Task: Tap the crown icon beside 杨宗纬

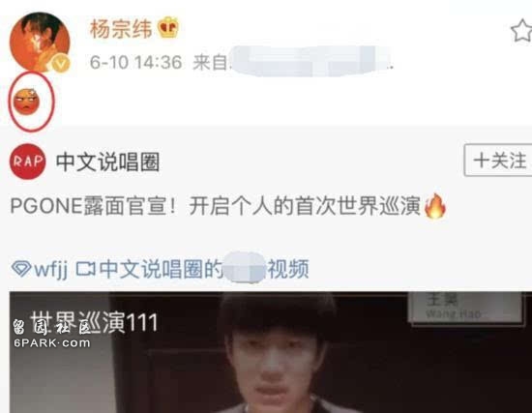Action: click(168, 27)
